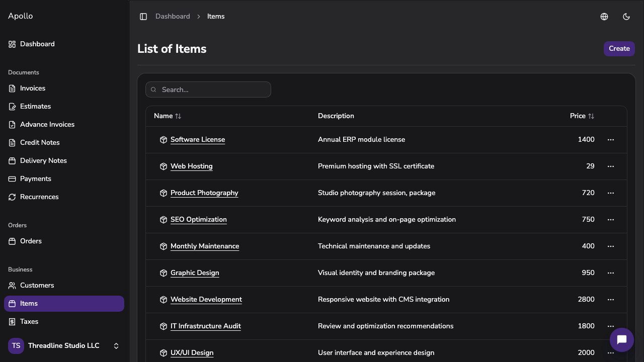Open the Software License item link
Screen dimensions: 644x362
pos(198,140)
